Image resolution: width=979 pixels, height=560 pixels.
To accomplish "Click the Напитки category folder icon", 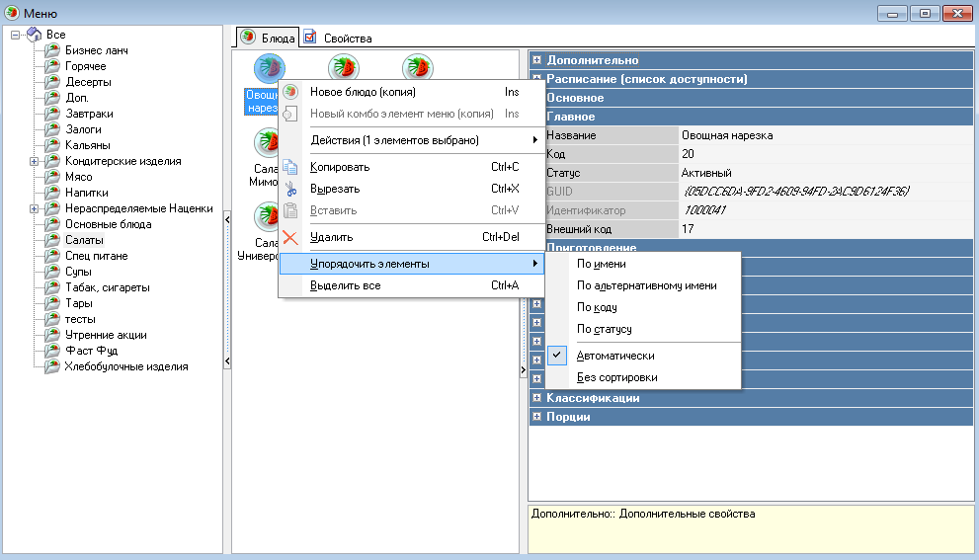I will click(52, 193).
